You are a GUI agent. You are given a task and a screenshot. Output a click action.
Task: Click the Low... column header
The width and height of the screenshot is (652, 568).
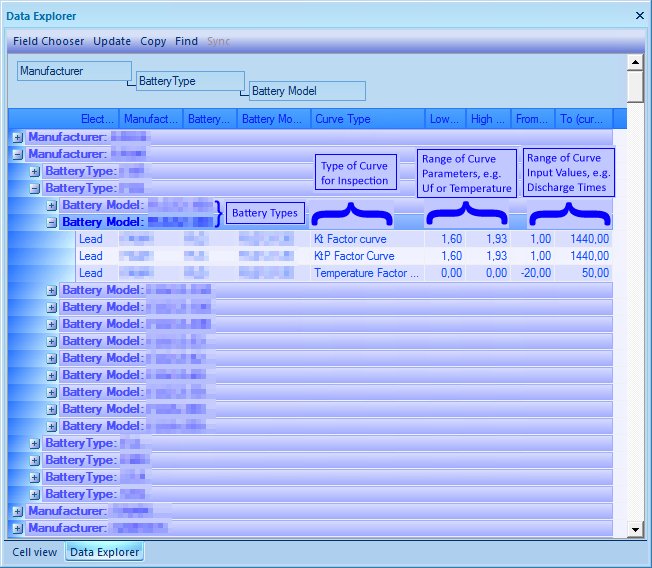click(445, 119)
